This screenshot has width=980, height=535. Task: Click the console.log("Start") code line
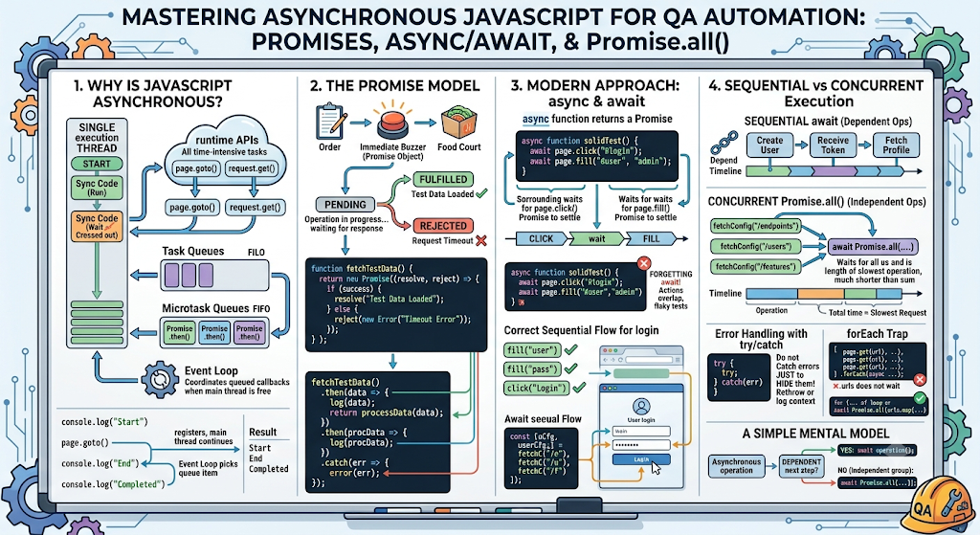104,422
